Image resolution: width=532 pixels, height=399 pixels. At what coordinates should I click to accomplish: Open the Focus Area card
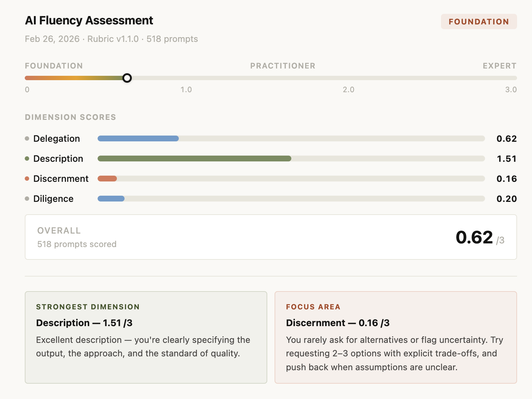point(395,337)
